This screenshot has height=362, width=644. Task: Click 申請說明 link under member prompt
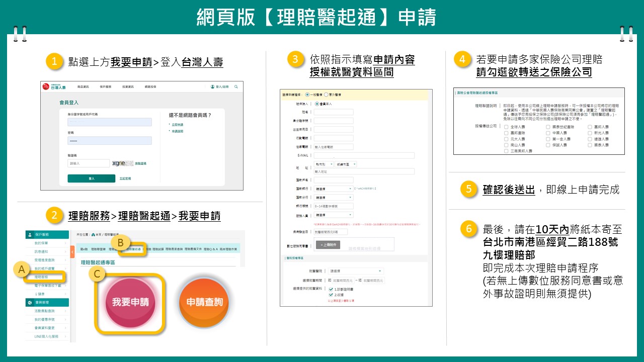[178, 131]
